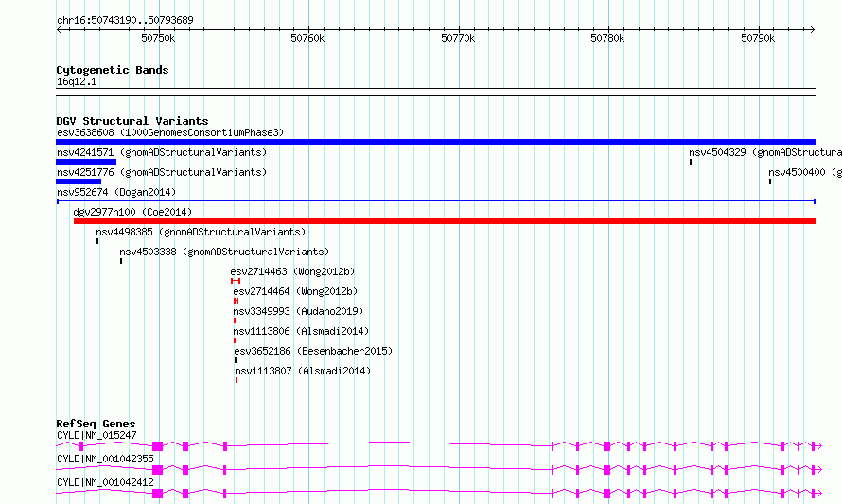Click the large exon block of CYLD|NM_001042355
842x504 pixels.
click(x=157, y=470)
